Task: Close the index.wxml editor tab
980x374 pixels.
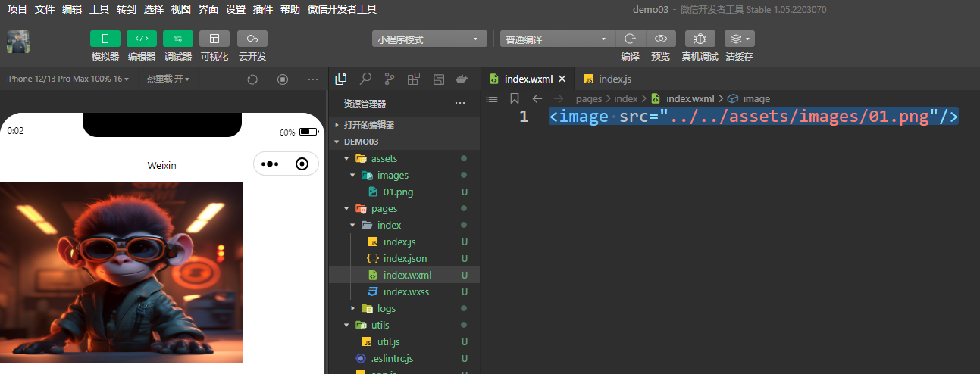Action: (562, 79)
